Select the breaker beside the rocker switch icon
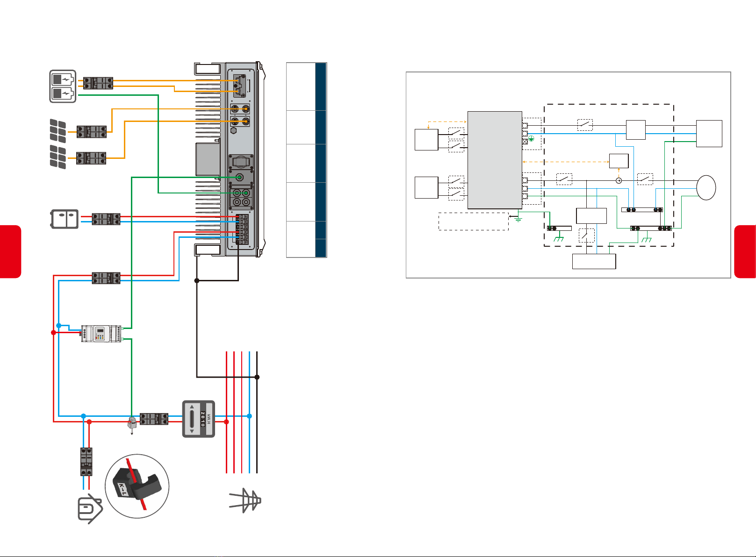The image size is (756, 557). [106, 219]
